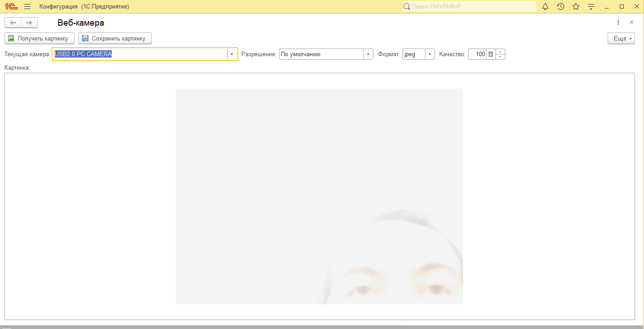Expand Разрешение dropdown arrow
The width and height of the screenshot is (644, 329).
click(368, 54)
